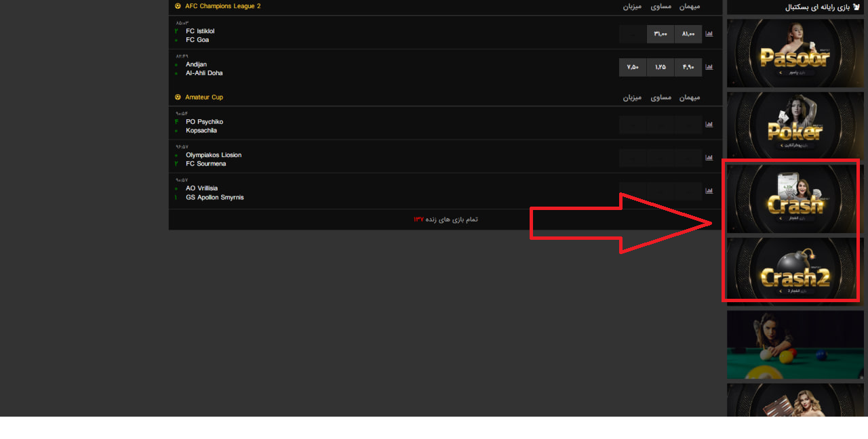Open statistics icon for FC Istiklol match

(x=709, y=34)
